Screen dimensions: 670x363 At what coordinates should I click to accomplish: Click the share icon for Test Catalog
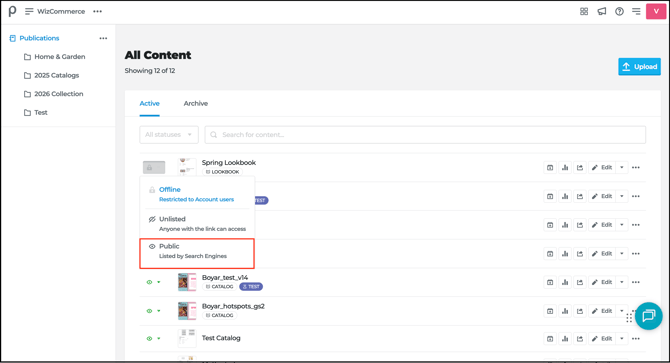pos(580,339)
